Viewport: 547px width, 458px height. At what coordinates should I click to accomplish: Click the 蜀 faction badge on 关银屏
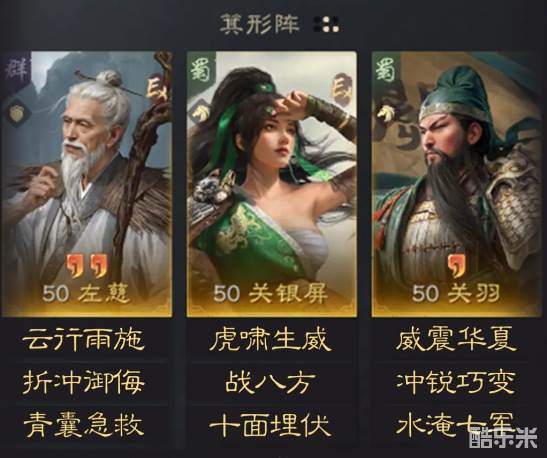pyautogui.click(x=201, y=70)
